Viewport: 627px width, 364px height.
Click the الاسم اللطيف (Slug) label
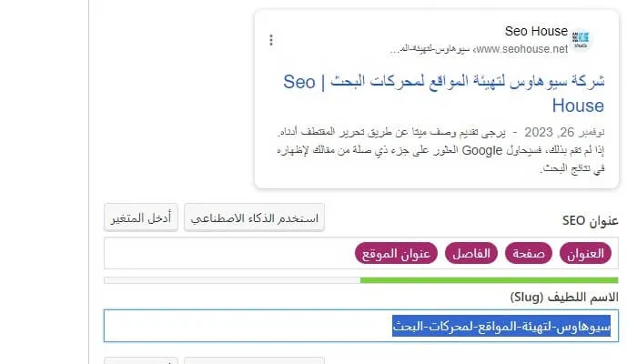click(564, 297)
